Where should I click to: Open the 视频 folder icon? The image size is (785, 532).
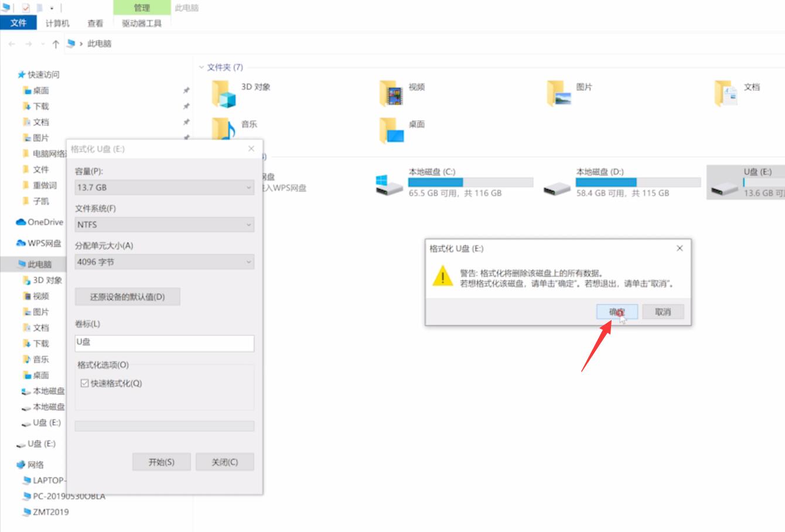pyautogui.click(x=391, y=94)
